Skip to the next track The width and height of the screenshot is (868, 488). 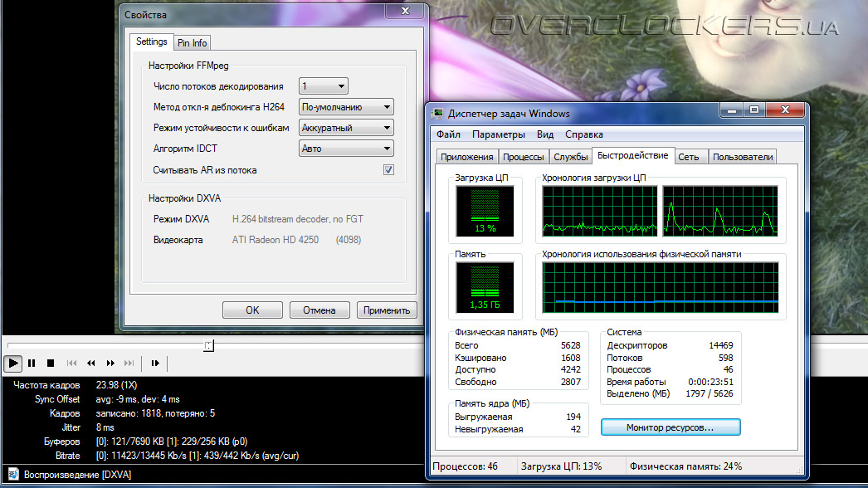point(129,364)
